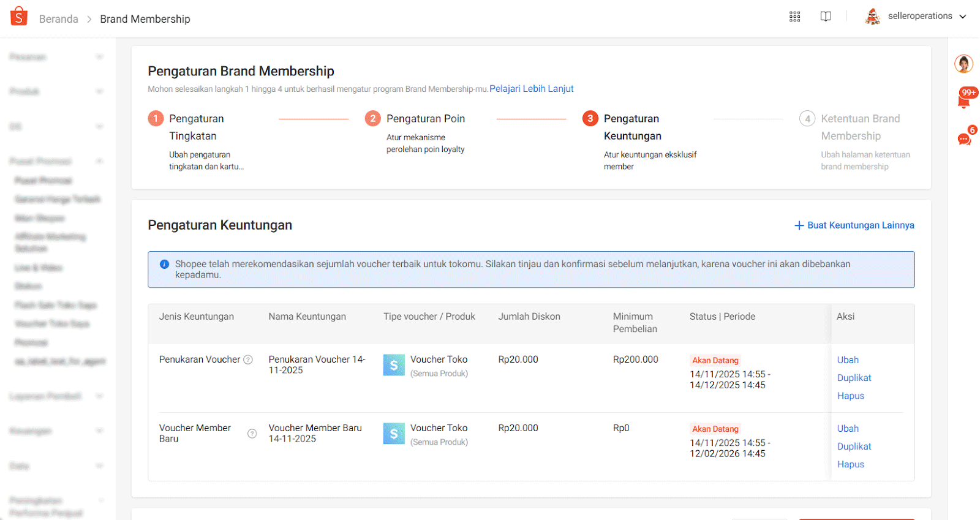Click the help icon beside Penukaran Voucher

[x=248, y=360]
